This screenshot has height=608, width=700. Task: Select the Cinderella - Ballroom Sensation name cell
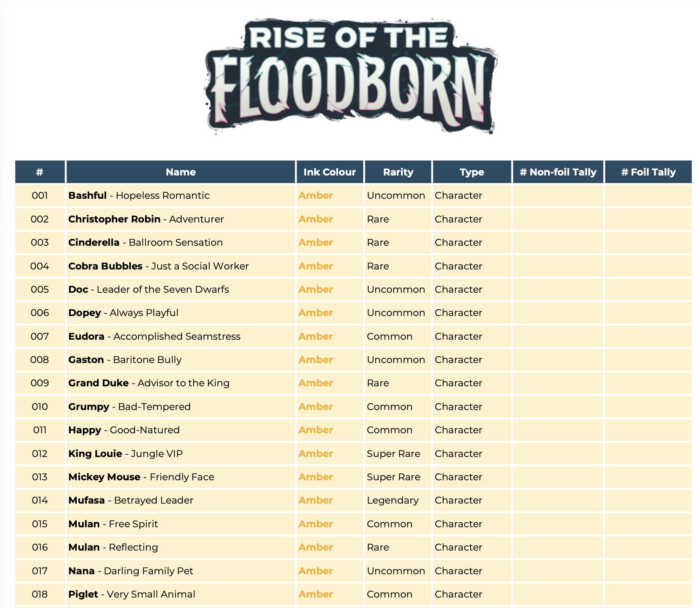click(181, 243)
